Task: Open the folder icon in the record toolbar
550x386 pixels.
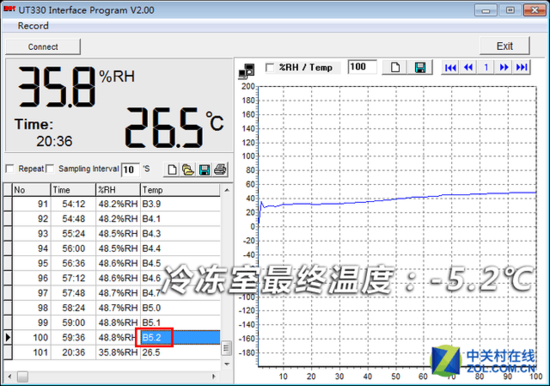Action: tap(188, 170)
